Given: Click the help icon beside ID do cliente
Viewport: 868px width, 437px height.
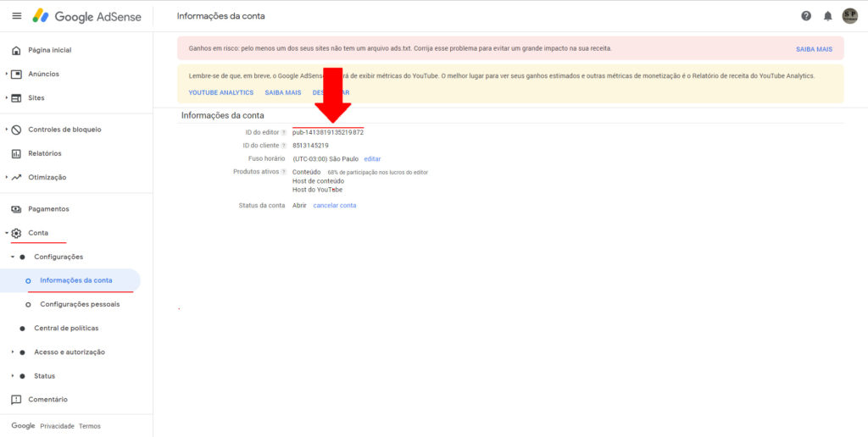Looking at the screenshot, I should click(x=283, y=146).
